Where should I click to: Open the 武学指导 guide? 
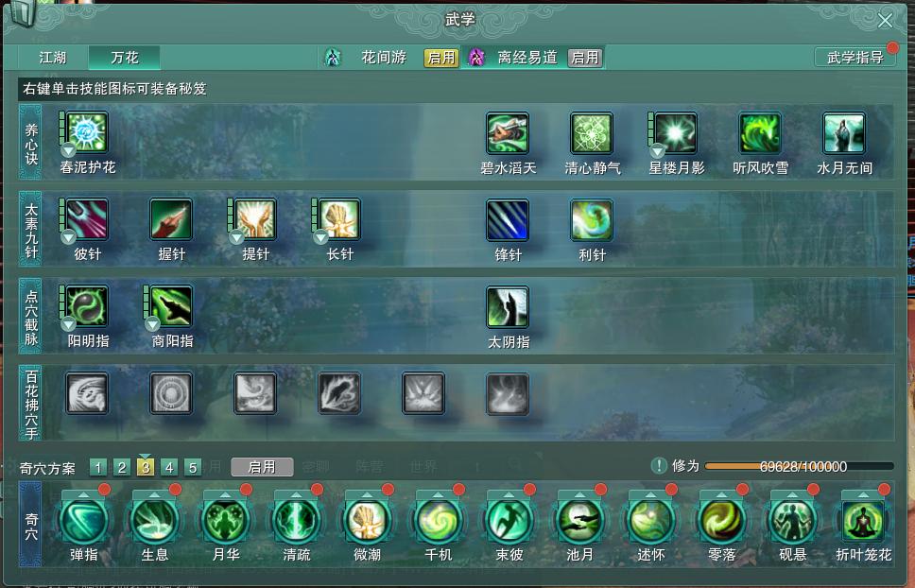855,57
